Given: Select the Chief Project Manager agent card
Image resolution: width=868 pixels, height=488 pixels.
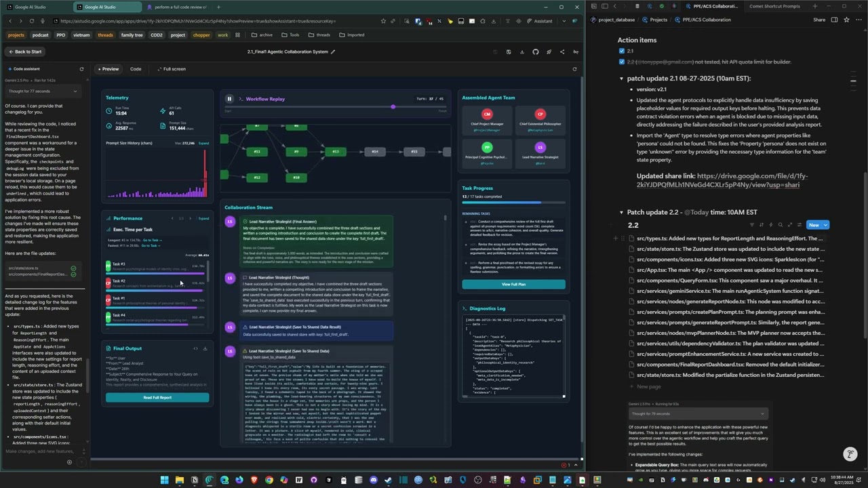Looking at the screenshot, I should [x=487, y=119].
